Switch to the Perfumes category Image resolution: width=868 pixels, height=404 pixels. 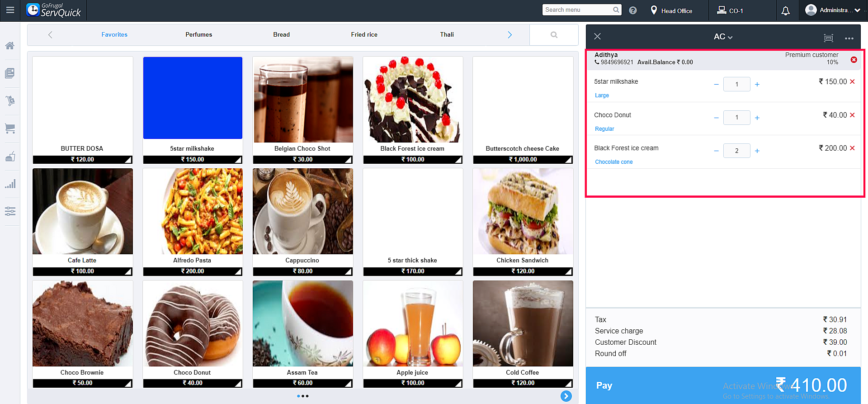coord(199,35)
